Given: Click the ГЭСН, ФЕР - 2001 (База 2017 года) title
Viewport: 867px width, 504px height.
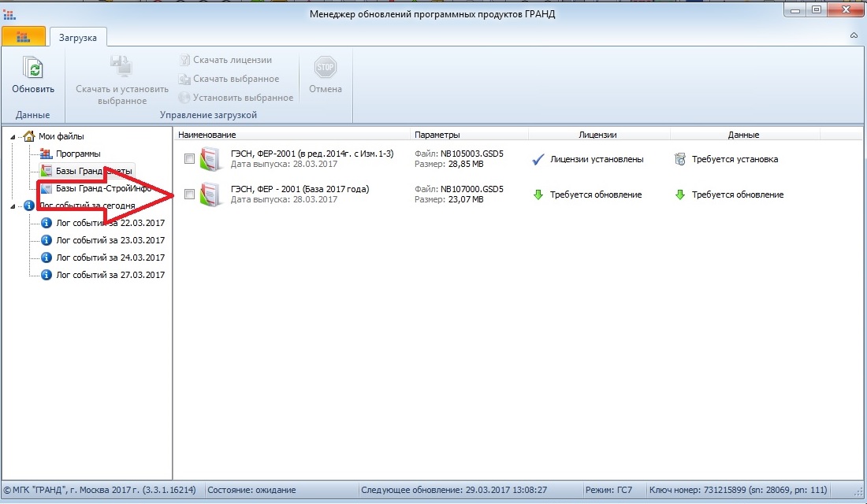Looking at the screenshot, I should [x=300, y=189].
